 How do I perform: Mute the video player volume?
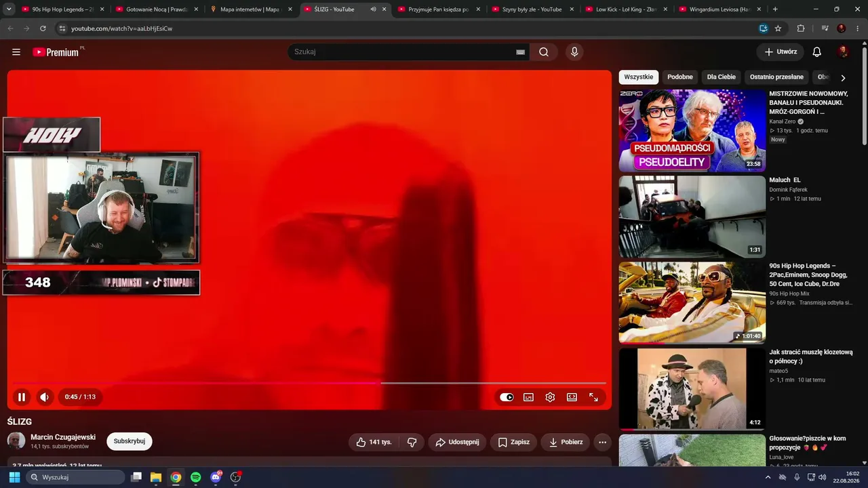[45, 397]
